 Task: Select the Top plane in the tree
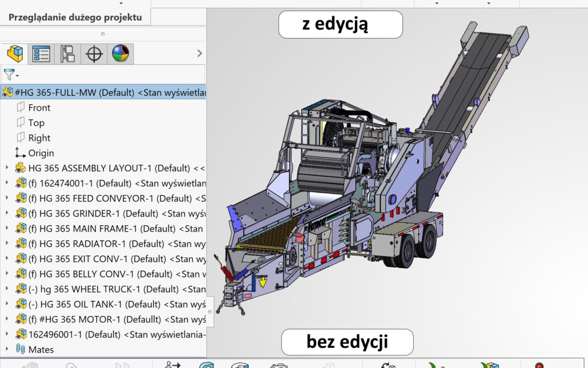click(36, 123)
